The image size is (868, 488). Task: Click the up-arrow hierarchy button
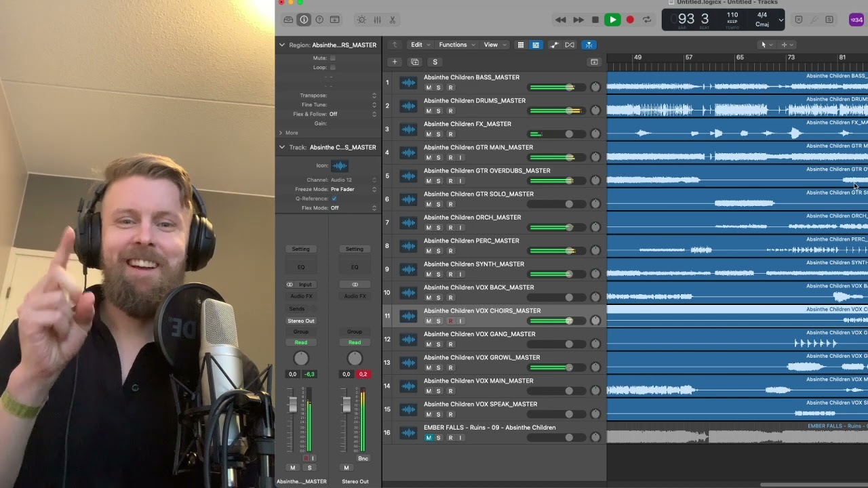(395, 45)
